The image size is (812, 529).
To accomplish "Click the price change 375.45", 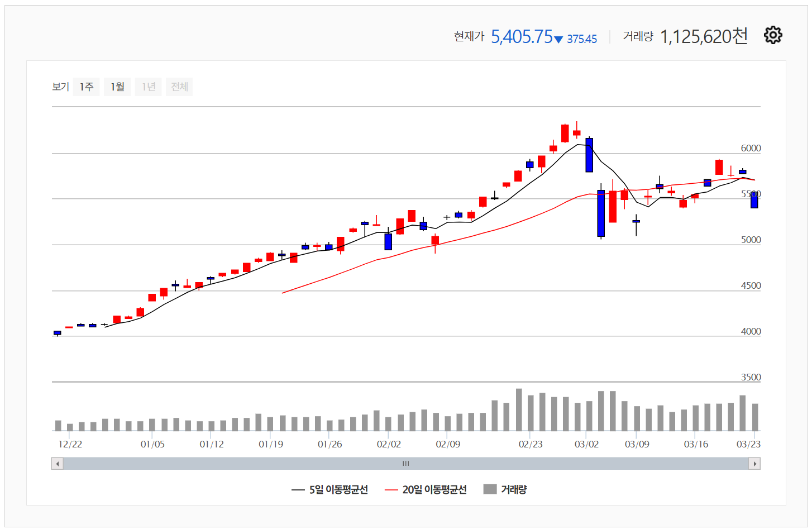I will point(582,39).
